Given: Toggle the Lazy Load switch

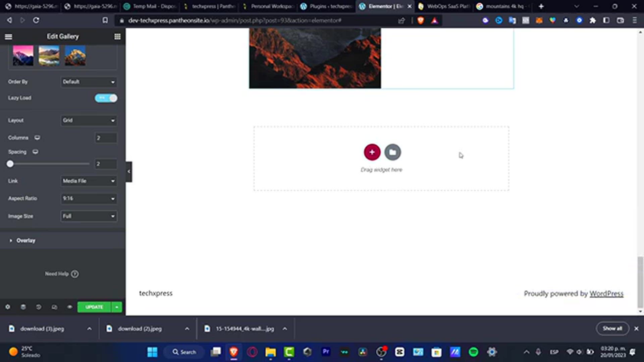Looking at the screenshot, I should click(106, 98).
